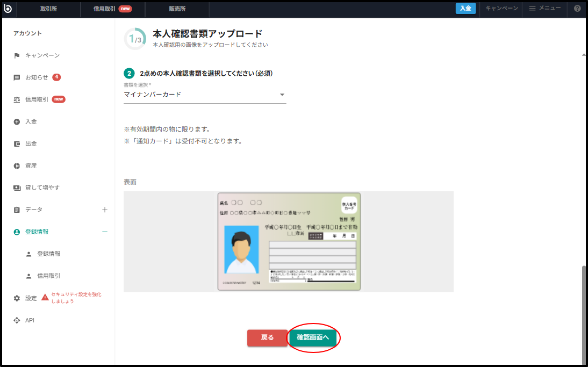Click the bitbank logo icon top left
This screenshot has height=367, width=588.
click(8, 8)
